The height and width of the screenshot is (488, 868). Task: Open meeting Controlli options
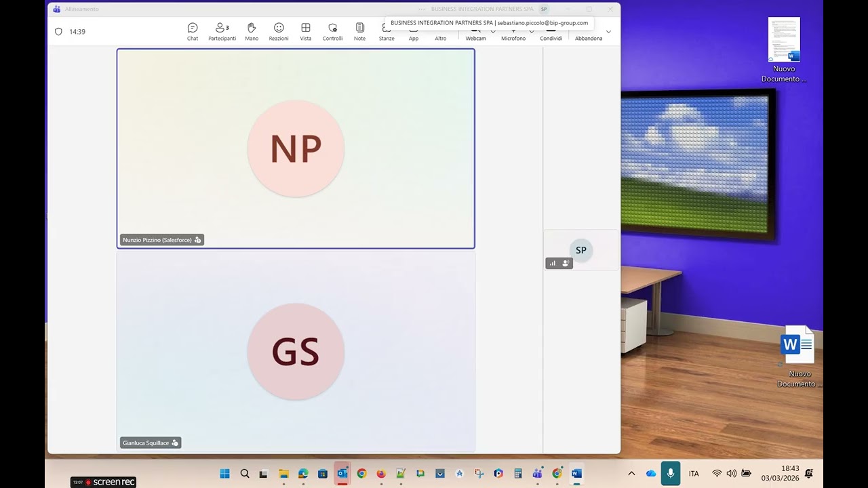pyautogui.click(x=332, y=31)
